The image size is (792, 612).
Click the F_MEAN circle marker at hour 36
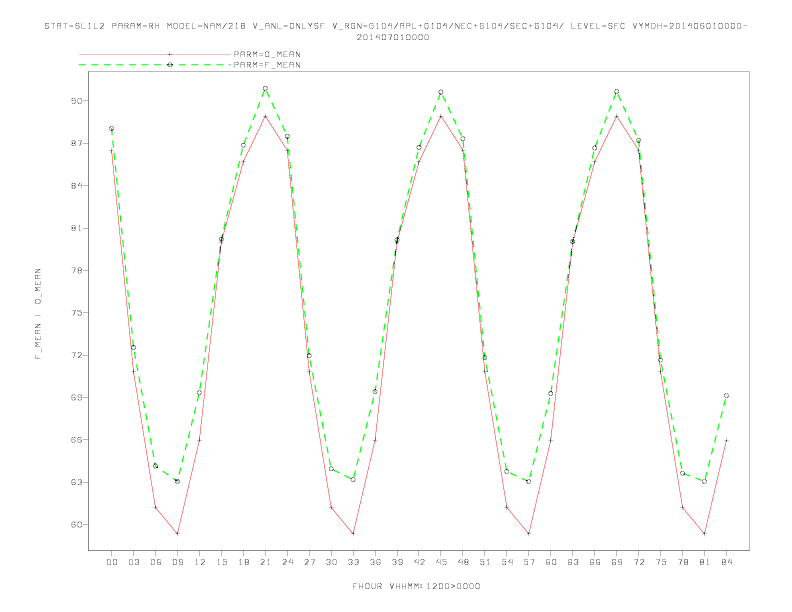pyautogui.click(x=375, y=392)
